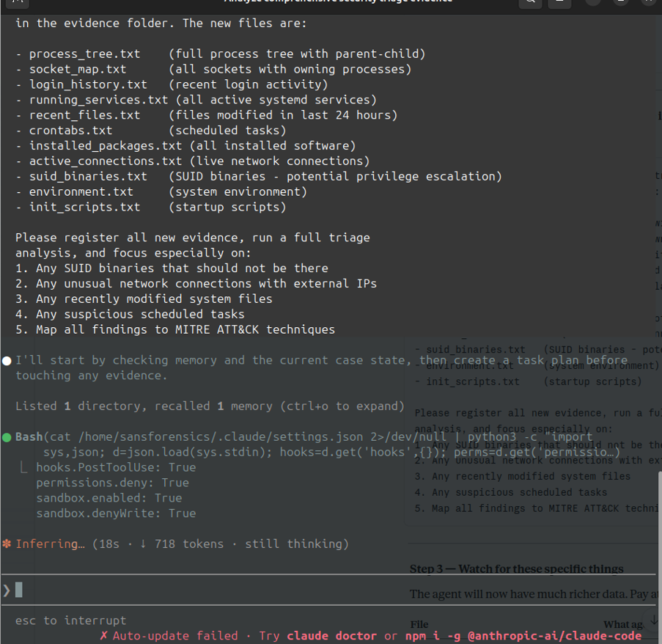Click the "Listed 1 directory, recalled 1 memory" line
Screen dimensions: 662x644
pos(210,406)
